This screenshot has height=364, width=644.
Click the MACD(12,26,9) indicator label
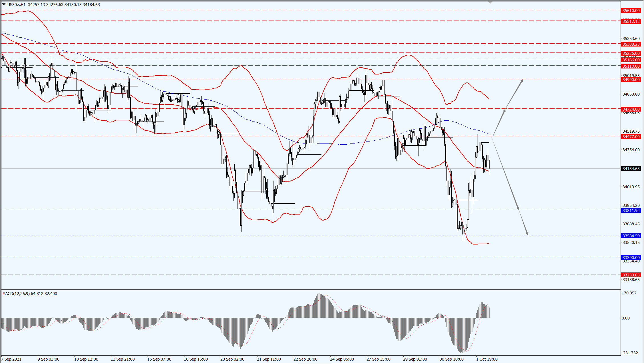pos(16,294)
